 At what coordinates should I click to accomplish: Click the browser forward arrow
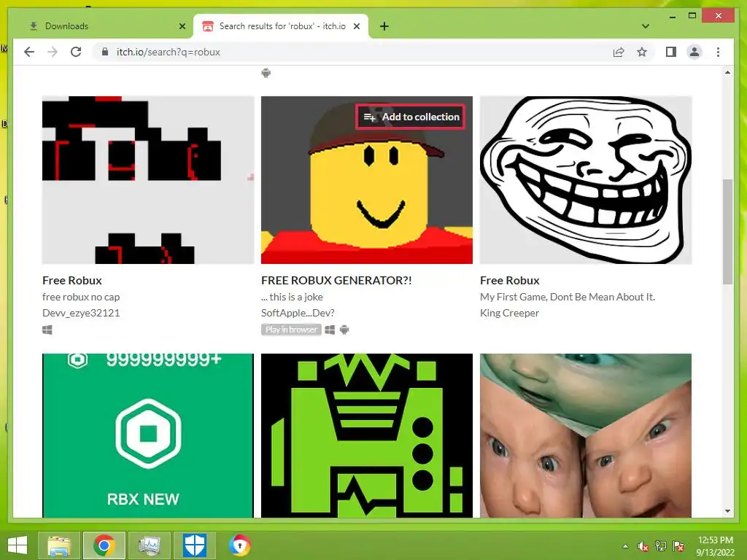[x=53, y=52]
